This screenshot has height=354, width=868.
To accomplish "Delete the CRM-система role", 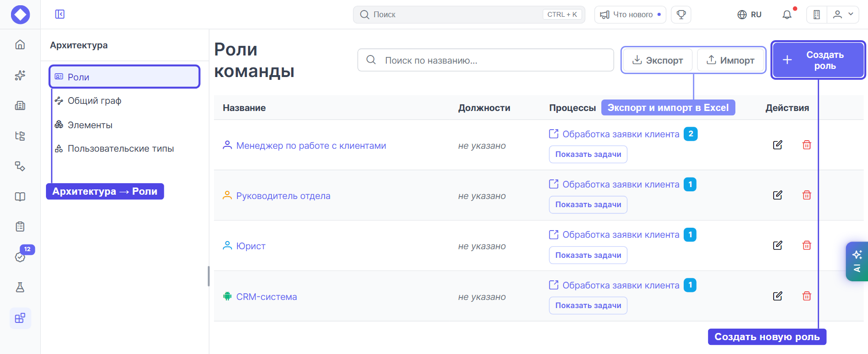I will pos(807,296).
